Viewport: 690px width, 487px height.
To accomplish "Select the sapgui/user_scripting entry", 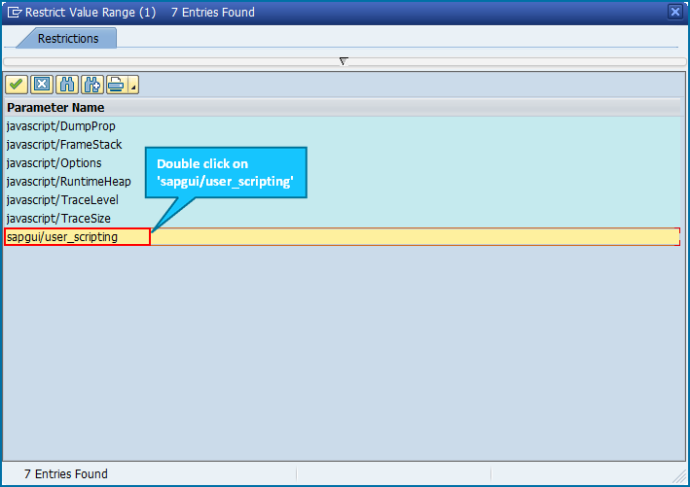I will (342, 237).
